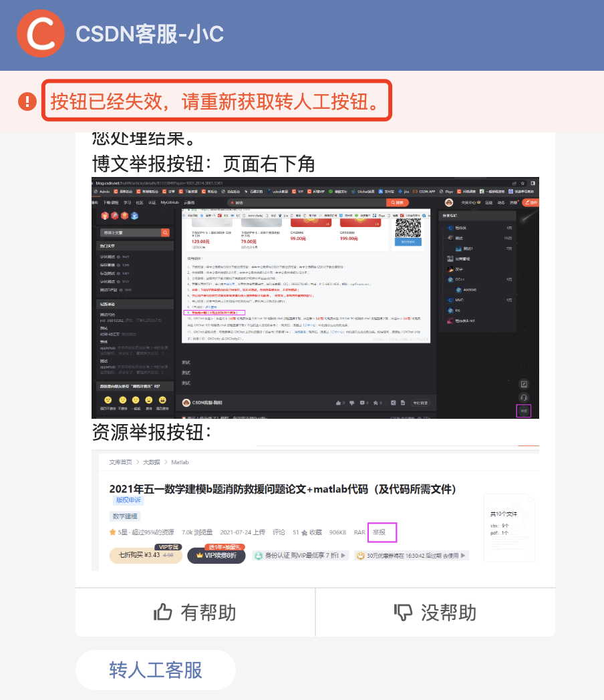The height and width of the screenshot is (700, 604).
Task: Click the "CSDN客服-小C" header title
Action: [x=150, y=34]
